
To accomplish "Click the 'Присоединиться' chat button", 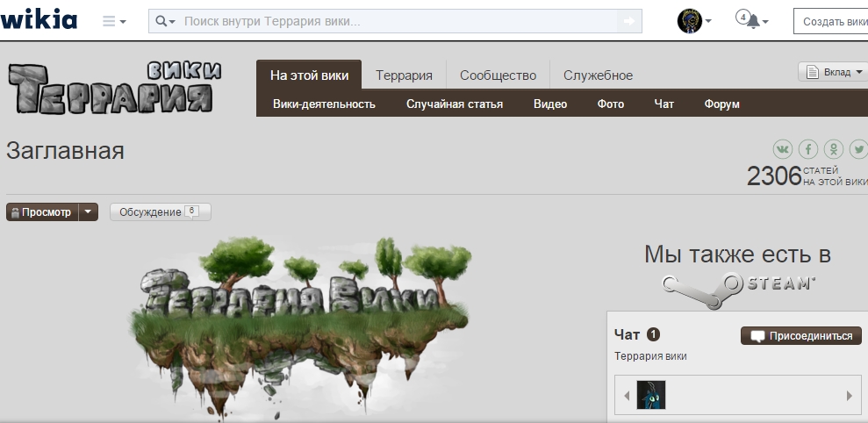I will click(801, 335).
